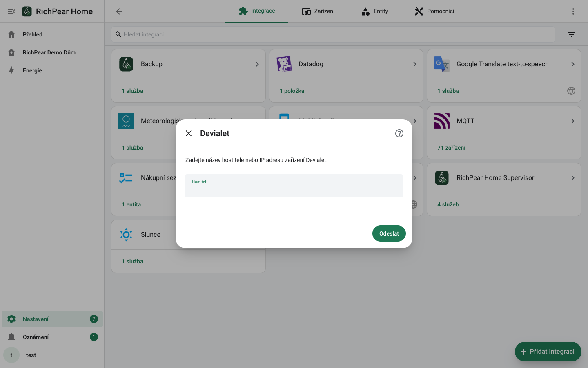
Task: Click "1 položka" under Datadog
Action: point(292,91)
